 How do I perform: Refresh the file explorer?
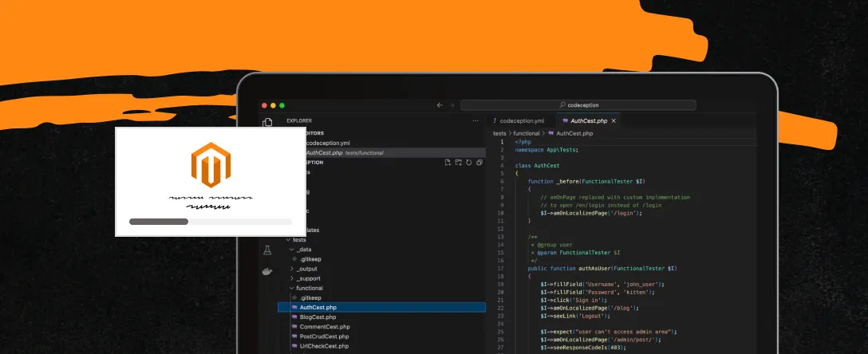click(x=469, y=162)
